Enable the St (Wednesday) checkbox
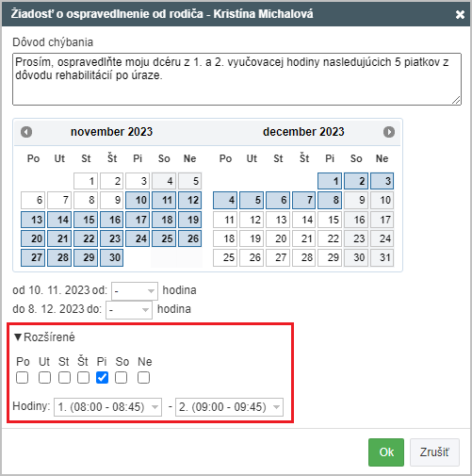The width and height of the screenshot is (472, 476). (64, 377)
